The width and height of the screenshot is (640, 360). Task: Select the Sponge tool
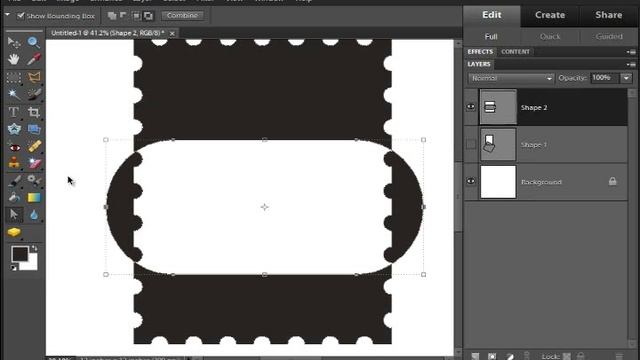coord(14,232)
